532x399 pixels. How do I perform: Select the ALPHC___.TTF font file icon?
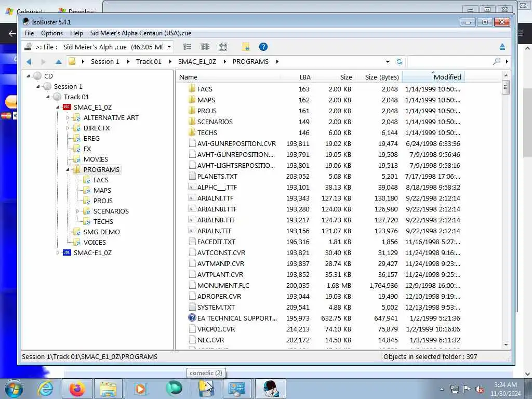click(192, 187)
